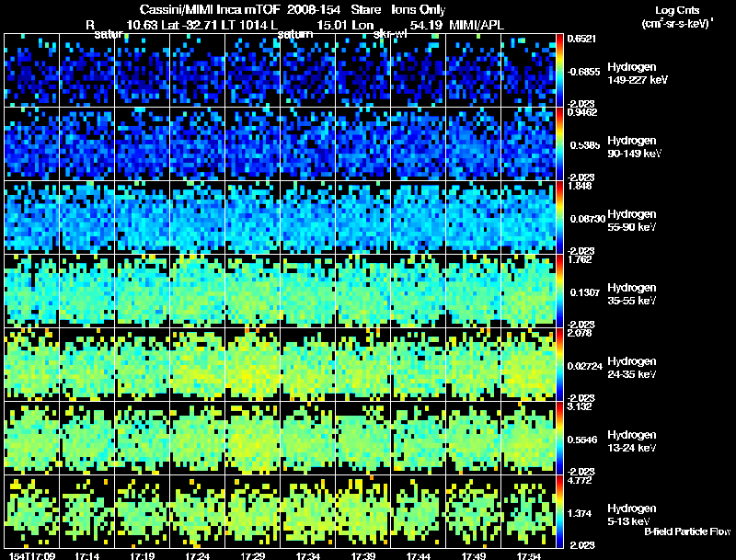
Task: Select the 35-55 keV panel at 17:24
Action: pyautogui.click(x=198, y=291)
